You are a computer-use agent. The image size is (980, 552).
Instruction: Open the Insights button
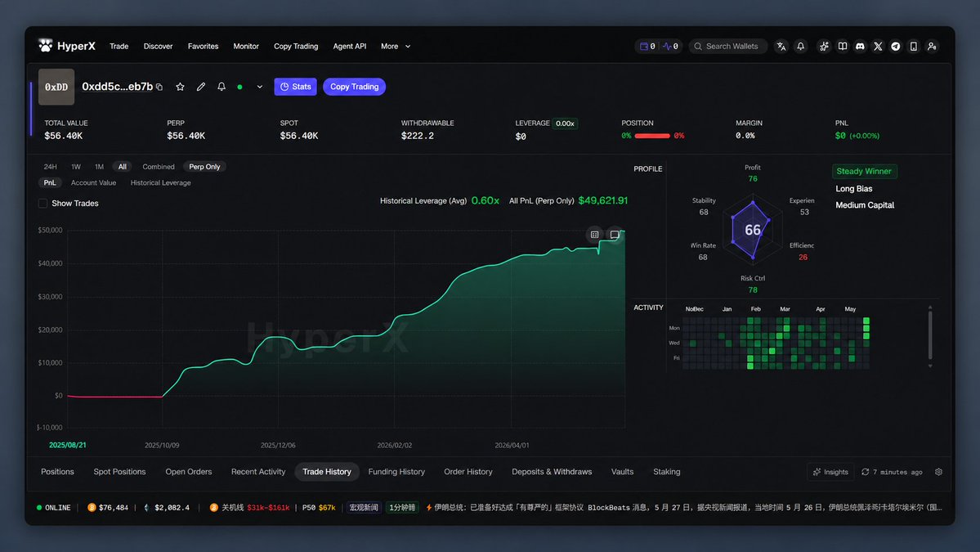coord(830,472)
